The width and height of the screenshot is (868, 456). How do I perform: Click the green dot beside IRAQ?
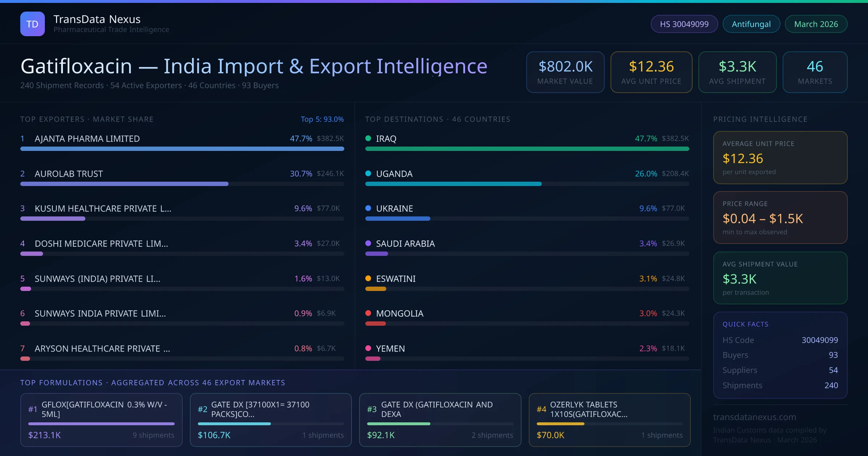pos(368,138)
